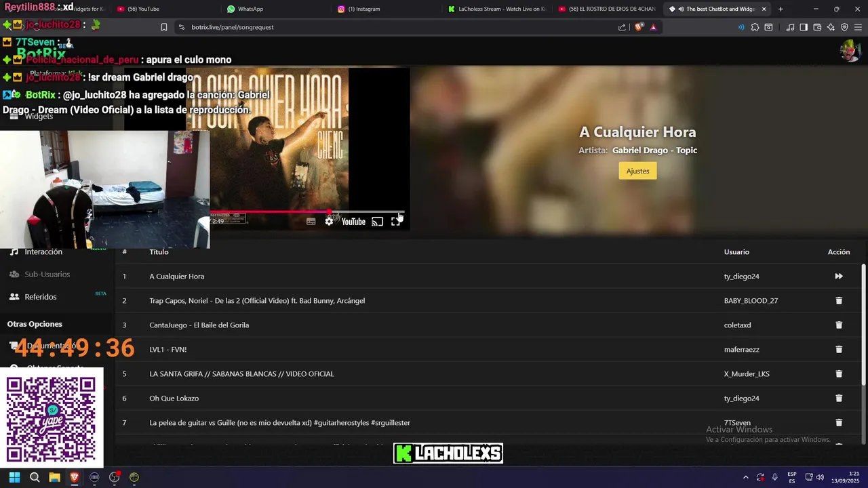
Task: Open Sub-Usuarios in the sidebar
Action: (x=47, y=274)
